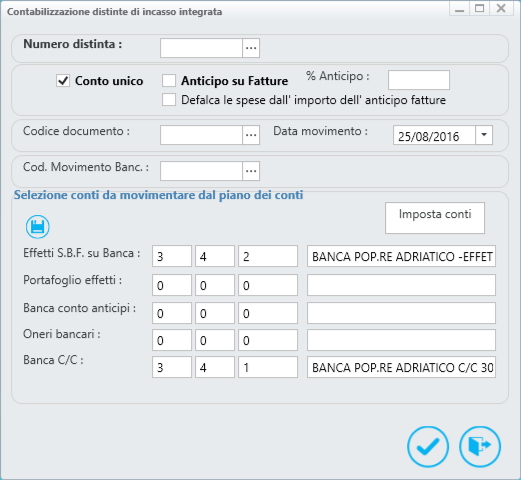Open lookup next to Numero distinta

tap(251, 48)
